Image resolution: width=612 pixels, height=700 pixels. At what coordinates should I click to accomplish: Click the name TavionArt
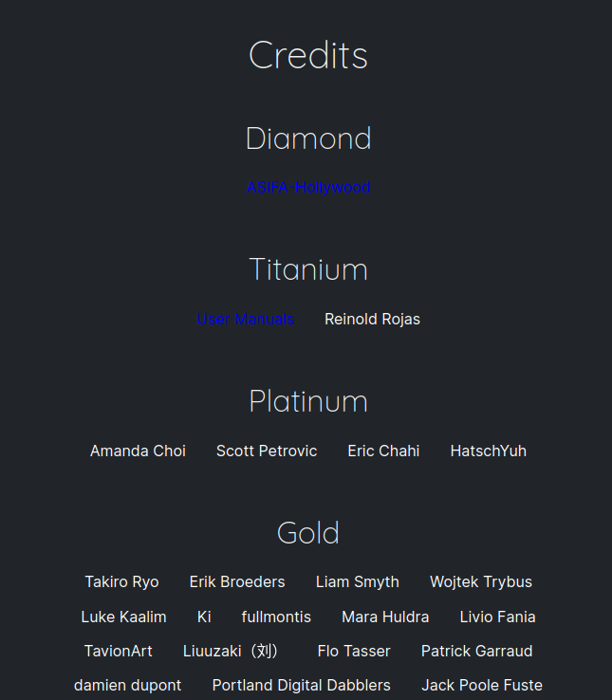[x=119, y=651]
